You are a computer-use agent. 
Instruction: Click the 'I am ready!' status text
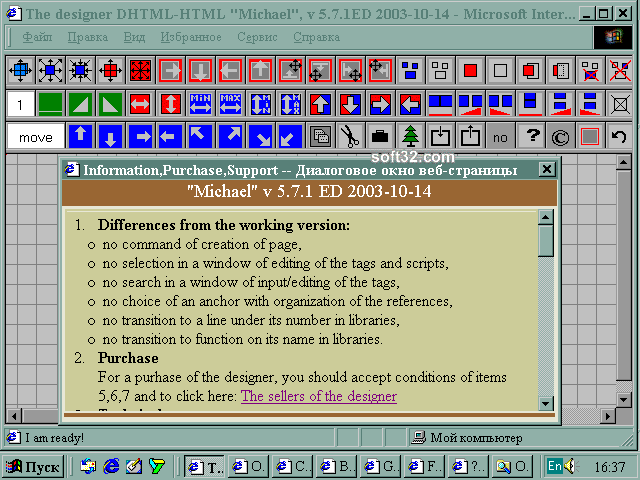coord(54,438)
